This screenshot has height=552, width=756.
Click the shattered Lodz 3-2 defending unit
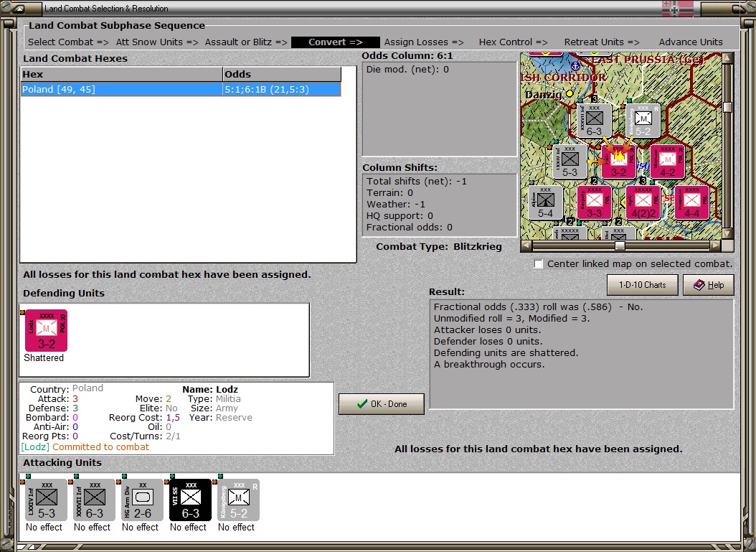[x=47, y=330]
